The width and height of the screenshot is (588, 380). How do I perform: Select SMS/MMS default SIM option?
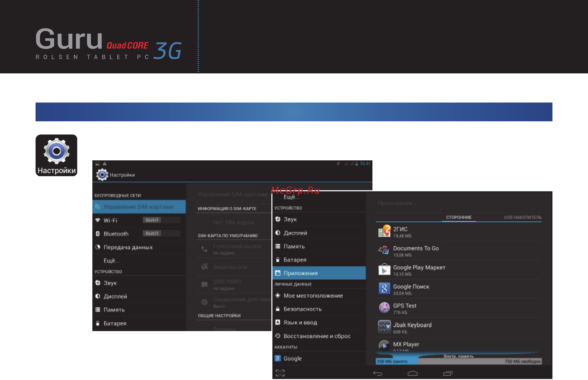coord(234,285)
